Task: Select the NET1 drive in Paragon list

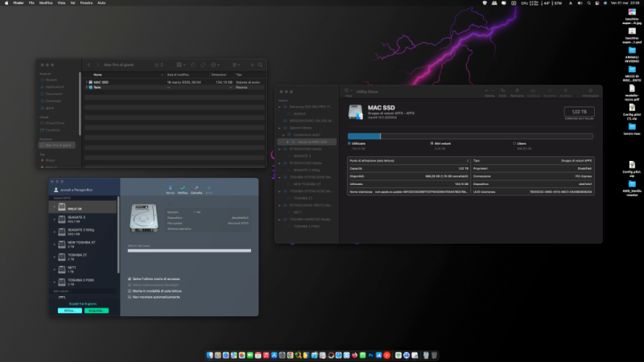Action: [84, 269]
